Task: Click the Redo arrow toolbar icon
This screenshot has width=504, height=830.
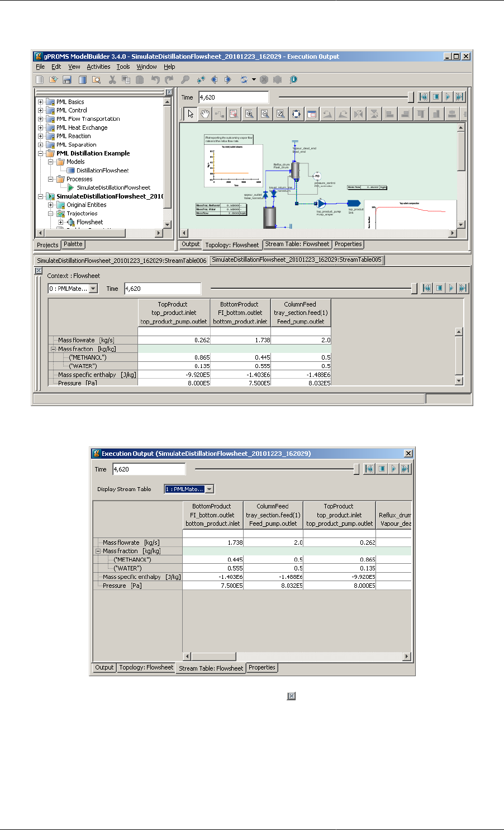Action: point(169,80)
